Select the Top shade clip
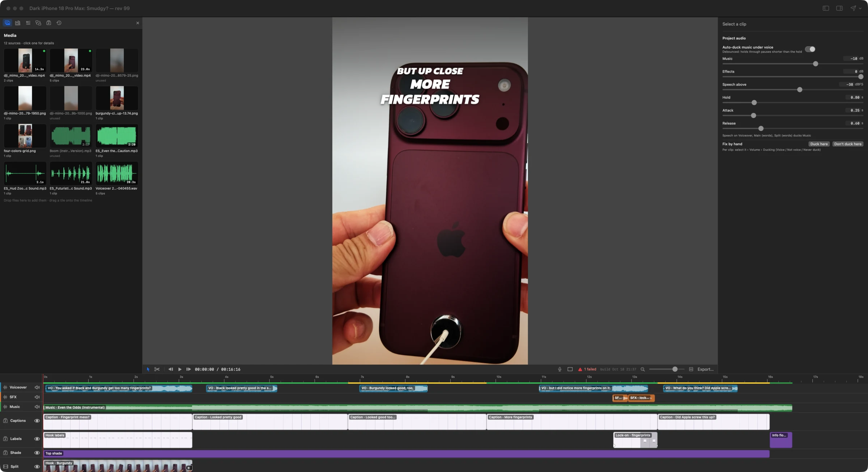 [x=406, y=454]
